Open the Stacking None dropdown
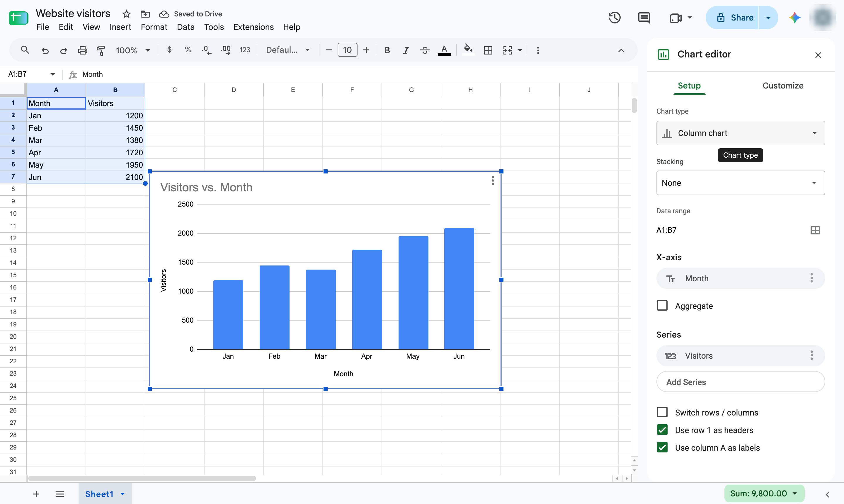The height and width of the screenshot is (504, 844). click(x=741, y=183)
